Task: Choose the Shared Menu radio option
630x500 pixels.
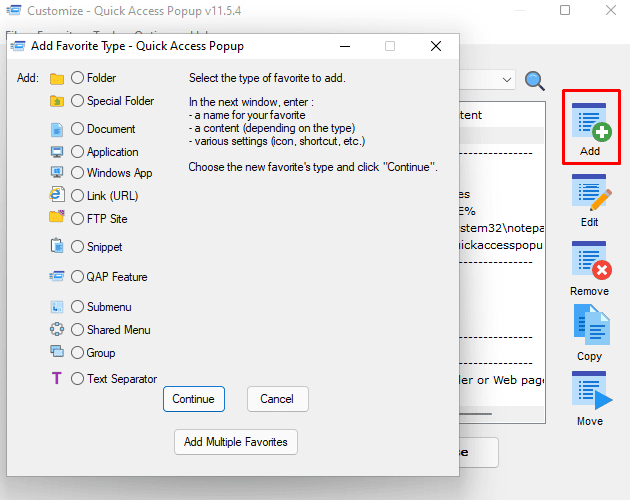Action: tap(77, 330)
